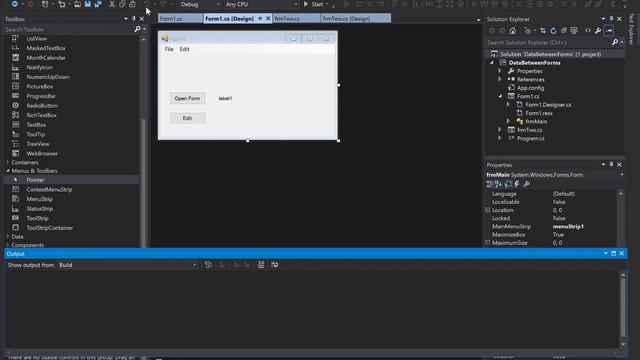Click the Open Form button on form
Image resolution: width=640 pixels, height=360 pixels.
(x=187, y=98)
